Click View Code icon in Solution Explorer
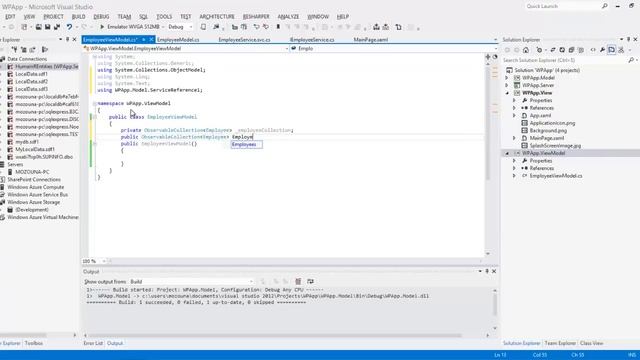This screenshot has height=360, width=640. [593, 50]
